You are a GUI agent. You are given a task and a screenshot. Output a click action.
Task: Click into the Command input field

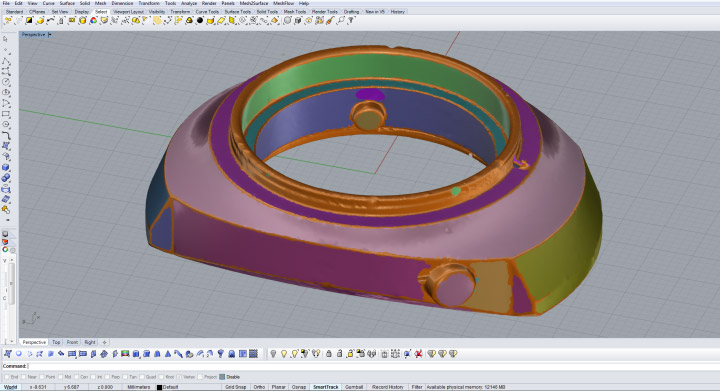[372, 366]
